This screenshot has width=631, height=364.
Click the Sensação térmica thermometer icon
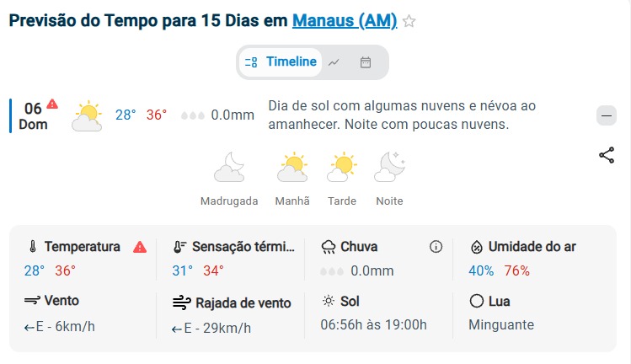click(179, 247)
